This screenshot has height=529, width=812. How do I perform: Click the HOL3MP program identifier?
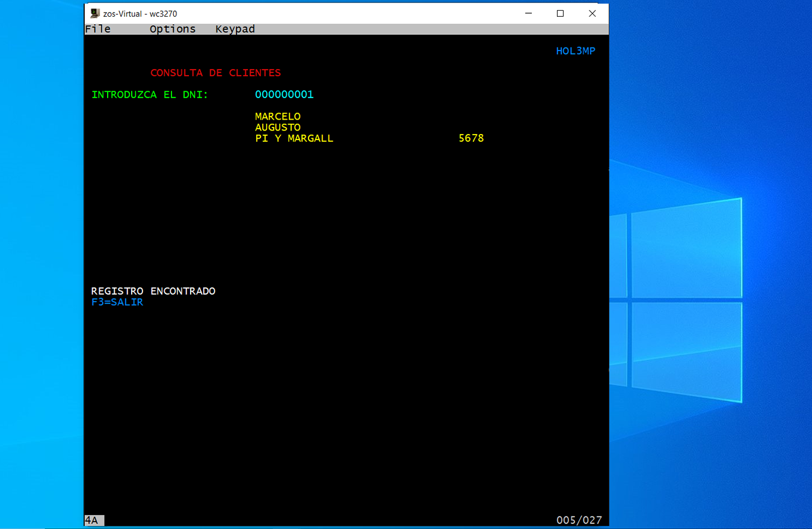click(576, 51)
